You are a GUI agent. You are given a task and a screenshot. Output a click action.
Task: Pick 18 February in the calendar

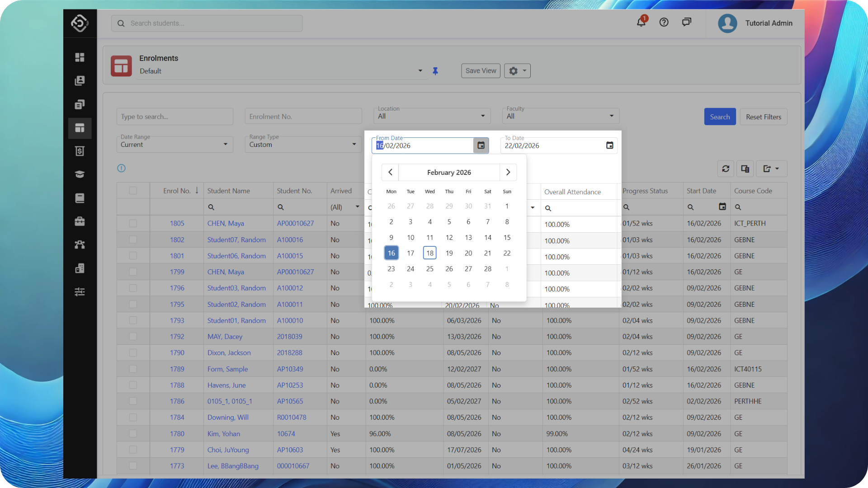click(x=429, y=253)
